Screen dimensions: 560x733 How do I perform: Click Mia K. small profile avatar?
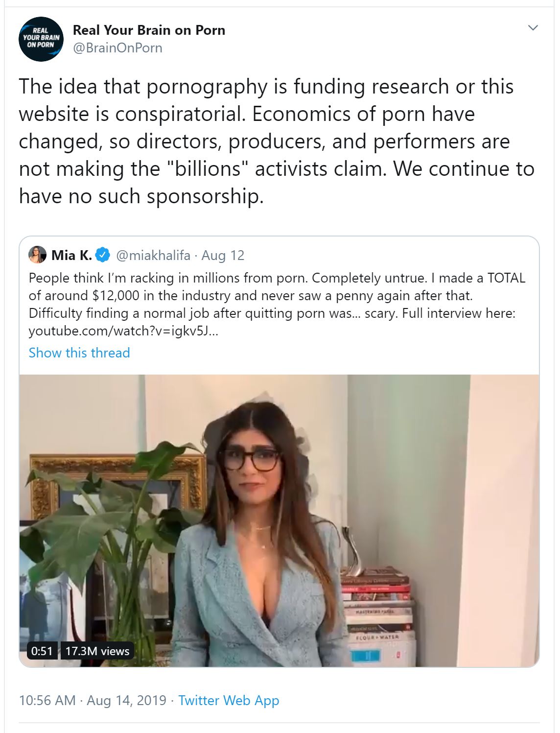(x=38, y=255)
